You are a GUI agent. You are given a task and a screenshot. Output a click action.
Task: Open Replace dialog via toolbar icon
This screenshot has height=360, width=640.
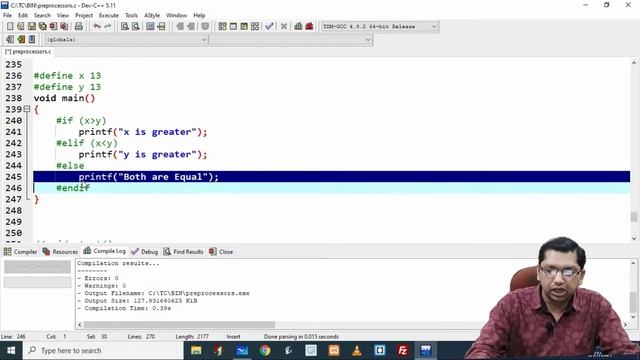click(x=136, y=27)
